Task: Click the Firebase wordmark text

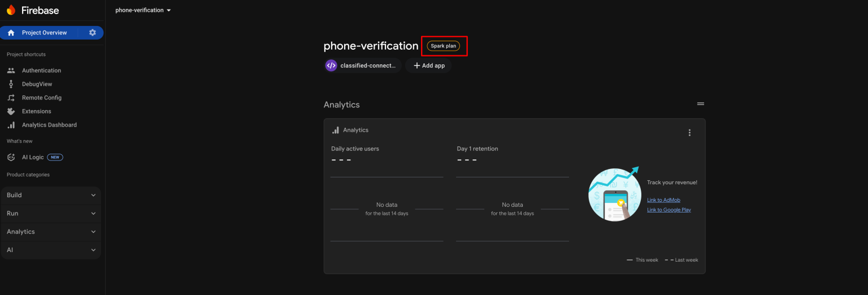Action: tap(40, 10)
